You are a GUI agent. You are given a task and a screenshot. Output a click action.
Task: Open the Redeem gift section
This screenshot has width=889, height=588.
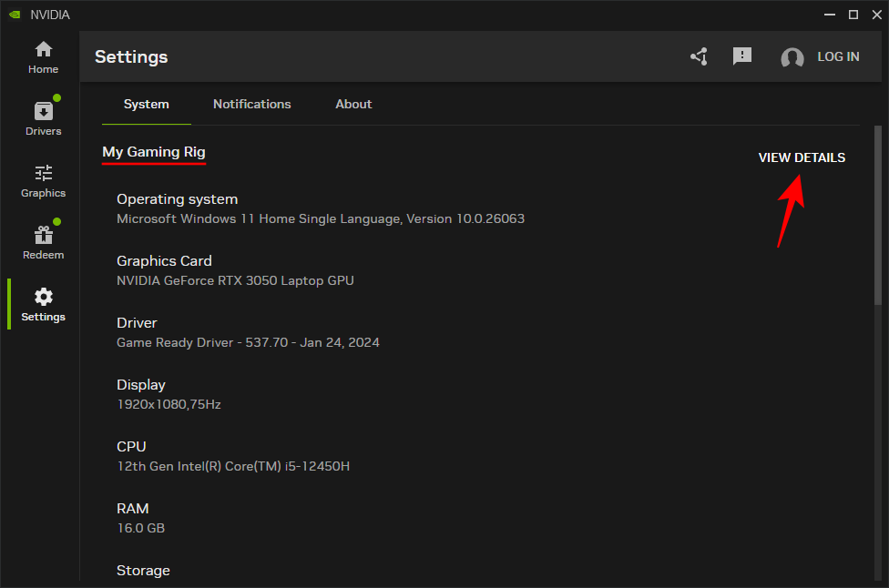point(43,242)
